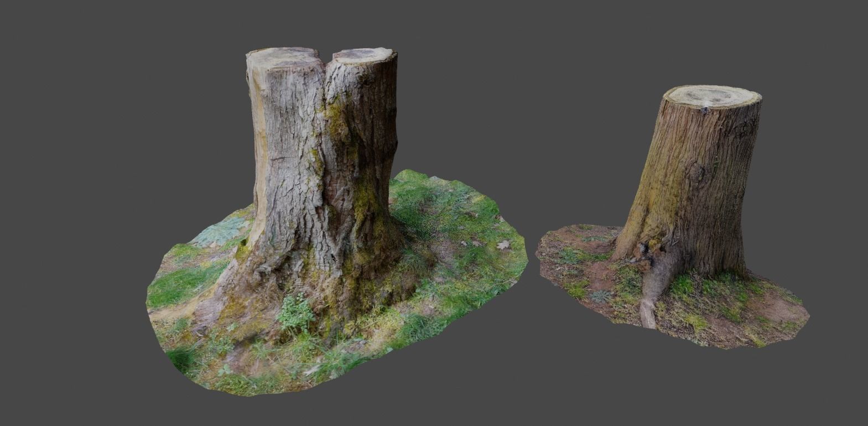
Task: Click the cut top surface of the smaller stump
Action: point(711,97)
